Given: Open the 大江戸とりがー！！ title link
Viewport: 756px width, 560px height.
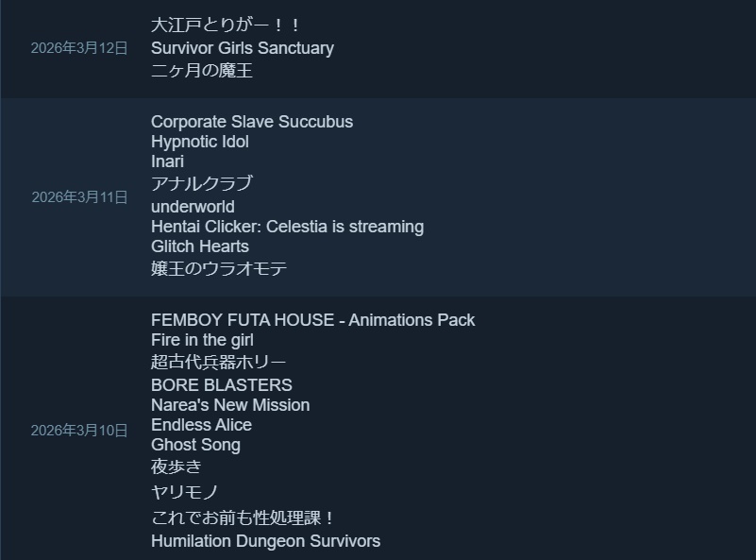Looking at the screenshot, I should pos(226,25).
